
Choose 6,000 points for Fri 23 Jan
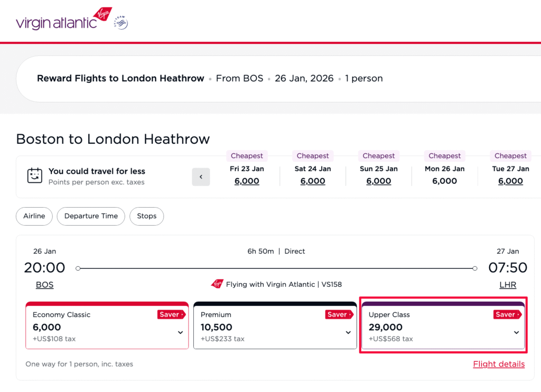247,181
